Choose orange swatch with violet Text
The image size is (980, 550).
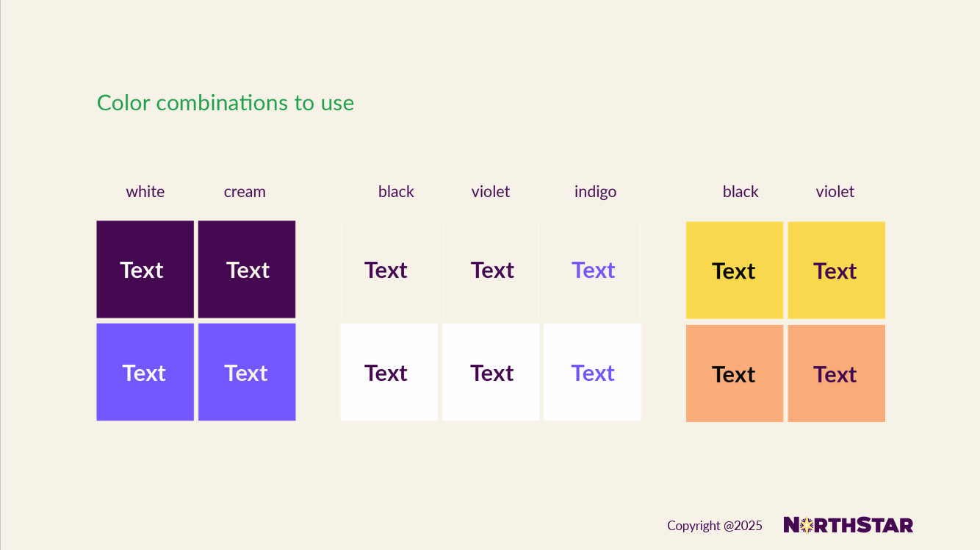coord(837,374)
